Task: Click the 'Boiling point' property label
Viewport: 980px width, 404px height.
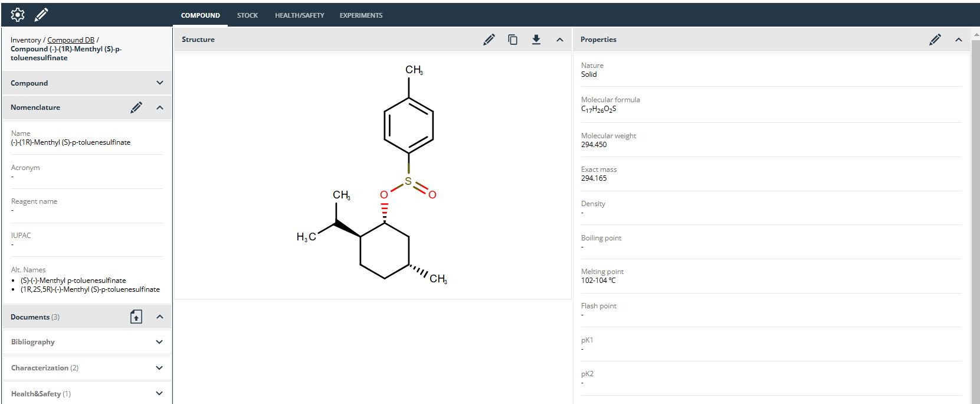Action: click(x=601, y=238)
